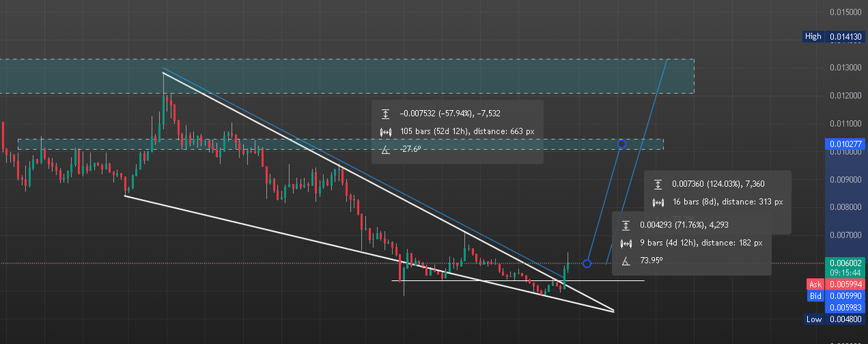
Task: Click the 9 bars (4d 12h) measurement text
Action: pyautogui.click(x=702, y=243)
